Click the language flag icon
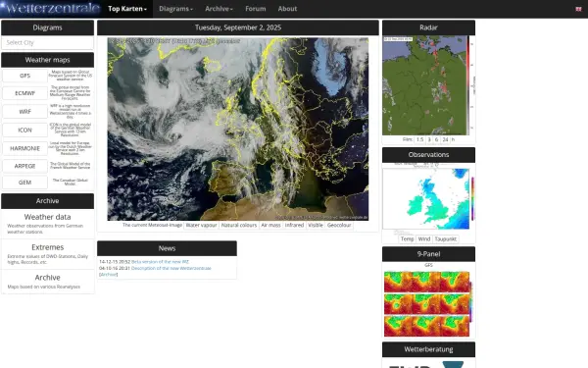 tap(578, 9)
